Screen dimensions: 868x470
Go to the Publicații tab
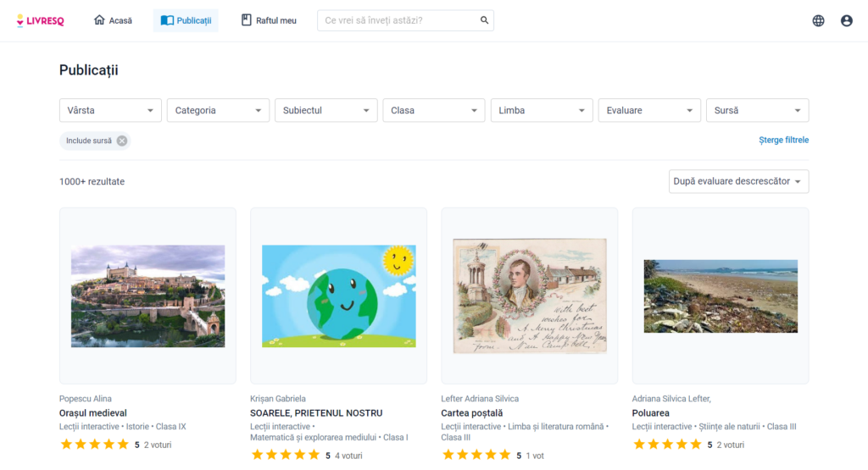[x=186, y=20]
